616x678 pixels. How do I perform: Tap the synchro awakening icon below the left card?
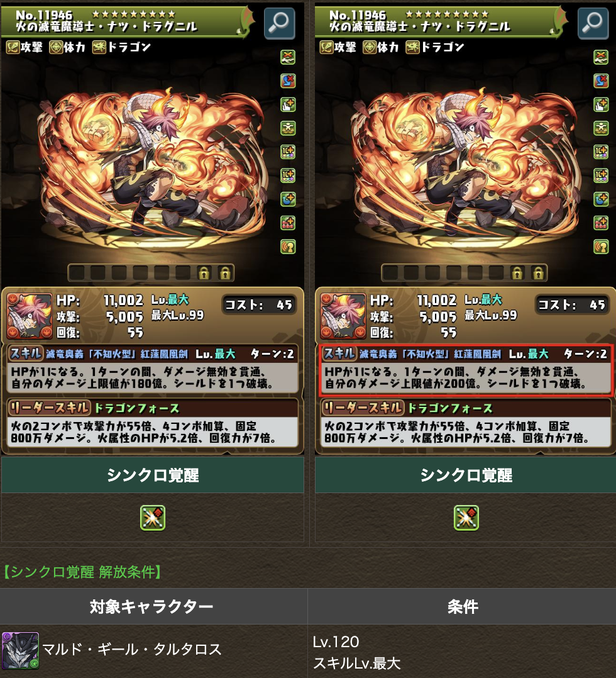coord(153,518)
